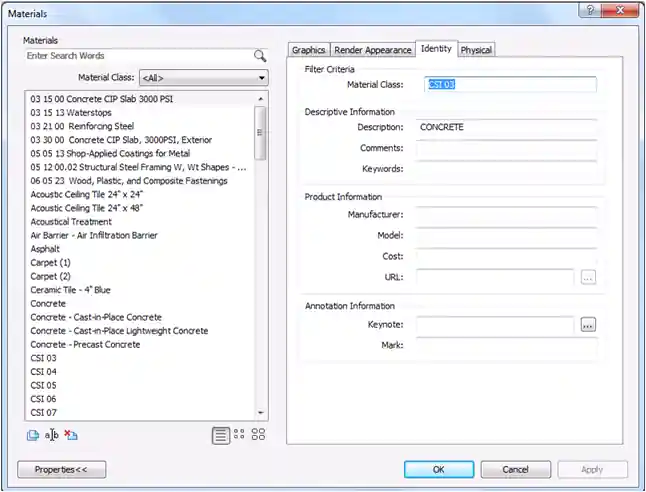Switch to large icon view
This screenshot has height=492, width=646.
[x=259, y=435]
